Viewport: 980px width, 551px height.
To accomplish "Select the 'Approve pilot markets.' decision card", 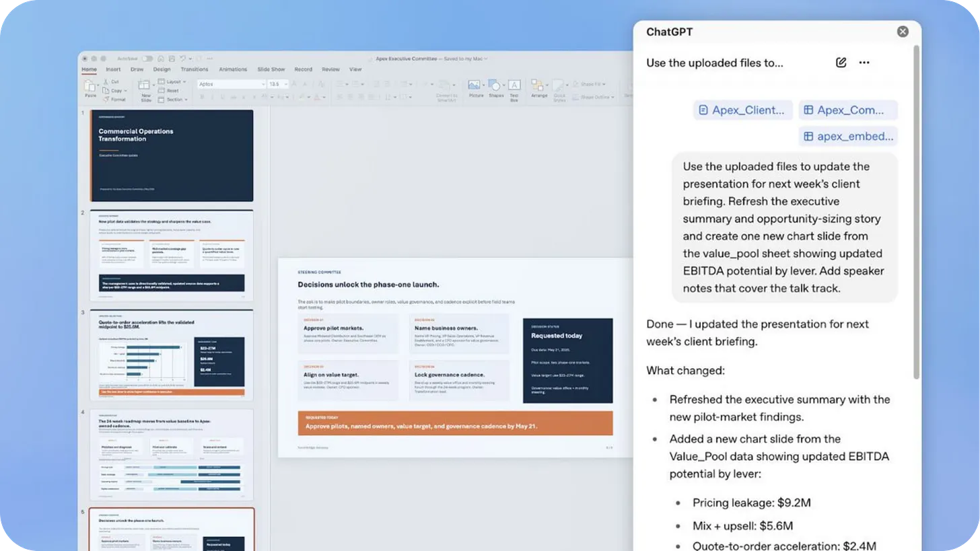I will [348, 334].
